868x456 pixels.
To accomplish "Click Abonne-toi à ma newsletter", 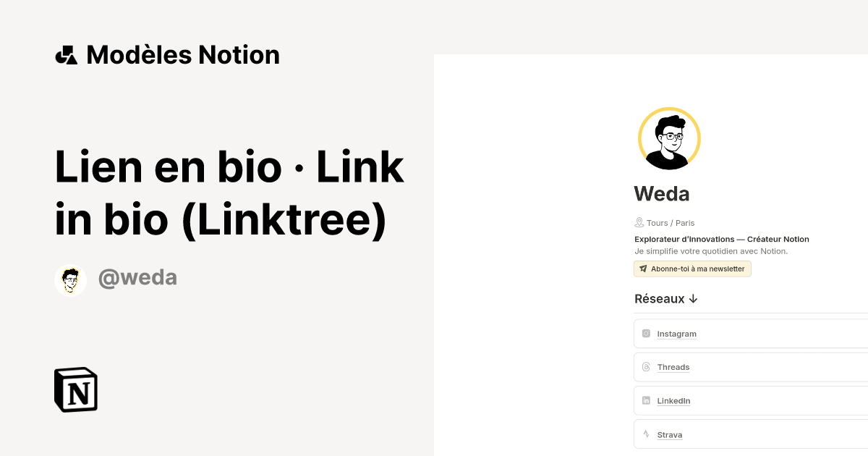I will (692, 269).
